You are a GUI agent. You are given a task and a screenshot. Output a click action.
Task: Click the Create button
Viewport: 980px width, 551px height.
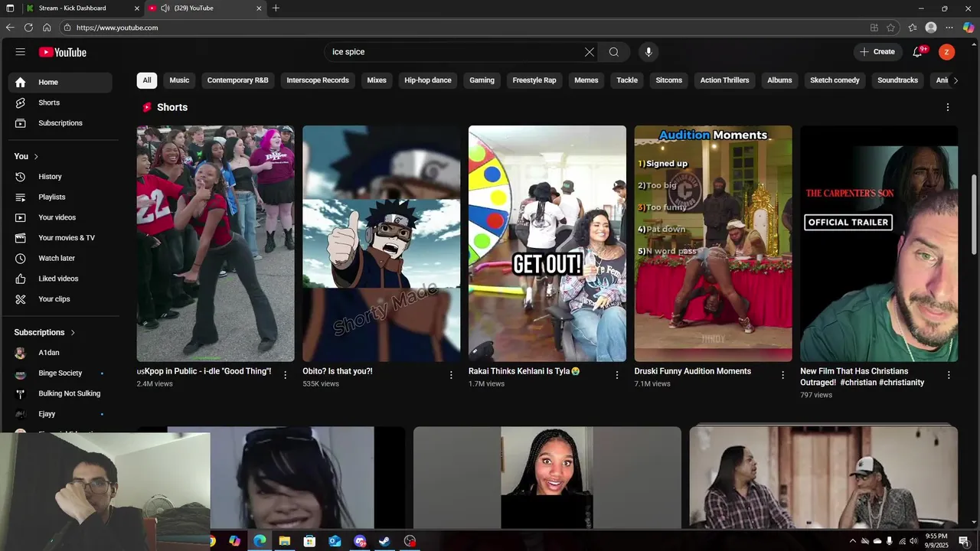(877, 52)
